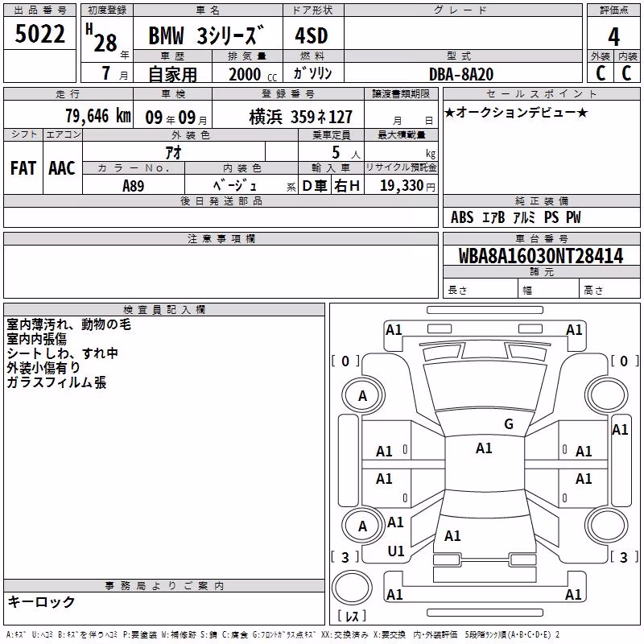Click inspector note 室内薄汚れ、動物の毛
This screenshot has height=644, width=644.
click(68, 324)
